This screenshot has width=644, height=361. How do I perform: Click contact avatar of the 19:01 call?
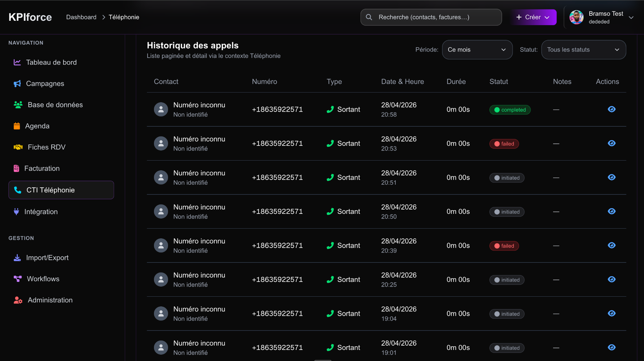[161, 347]
